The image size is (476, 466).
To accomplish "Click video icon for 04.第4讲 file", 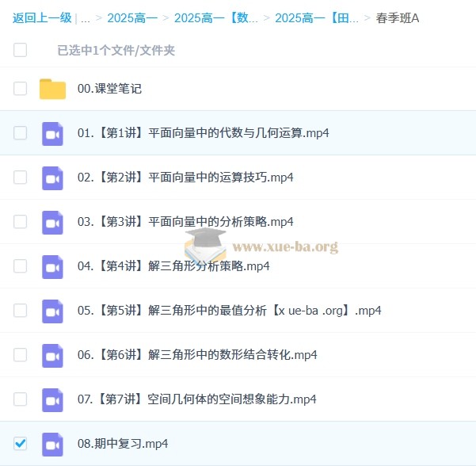I will pyautogui.click(x=52, y=266).
